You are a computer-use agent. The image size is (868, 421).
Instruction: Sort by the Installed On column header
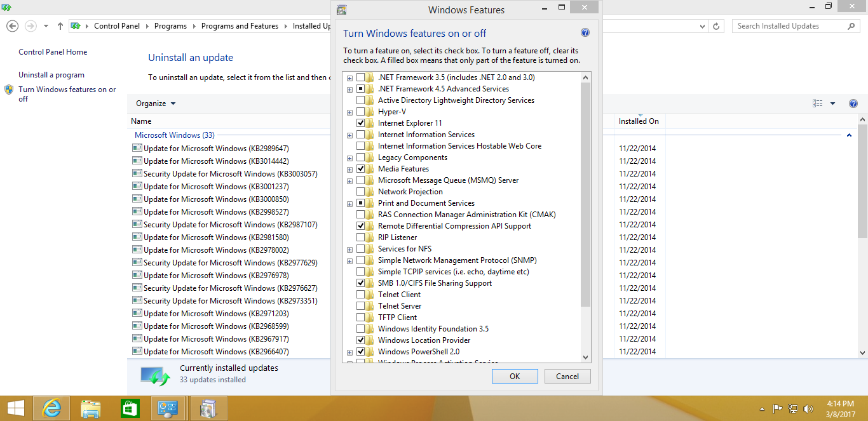click(639, 121)
